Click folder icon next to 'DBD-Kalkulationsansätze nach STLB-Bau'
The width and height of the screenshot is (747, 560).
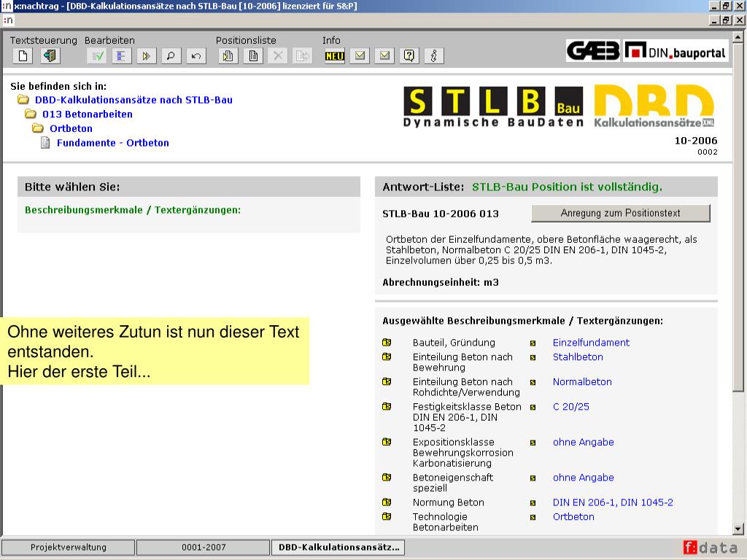tap(23, 99)
